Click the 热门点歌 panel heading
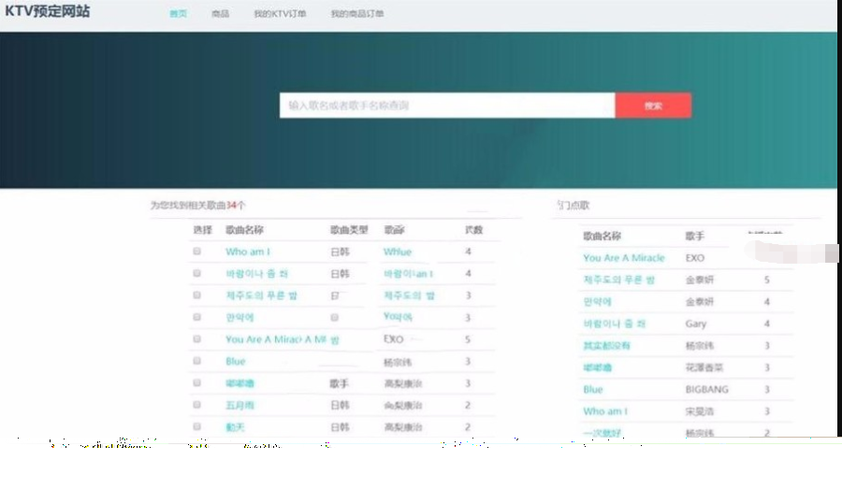 tap(573, 205)
